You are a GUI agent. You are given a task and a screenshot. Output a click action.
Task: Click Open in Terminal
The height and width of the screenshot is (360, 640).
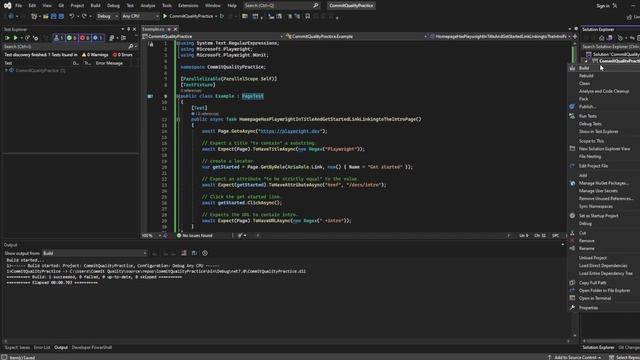595,298
